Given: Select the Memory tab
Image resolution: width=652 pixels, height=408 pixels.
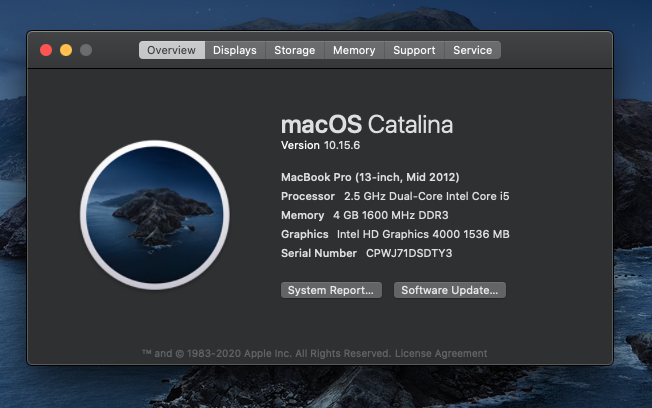Looking at the screenshot, I should 354,50.
